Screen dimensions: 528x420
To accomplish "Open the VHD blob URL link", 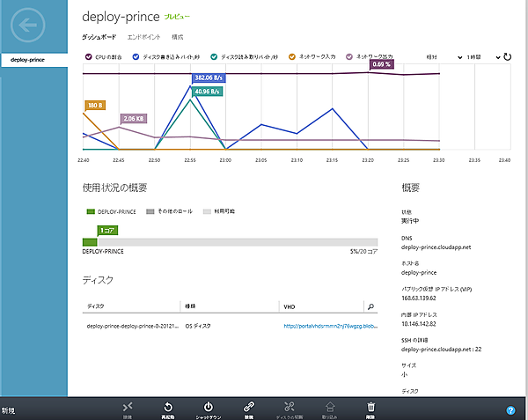I will (x=329, y=326).
